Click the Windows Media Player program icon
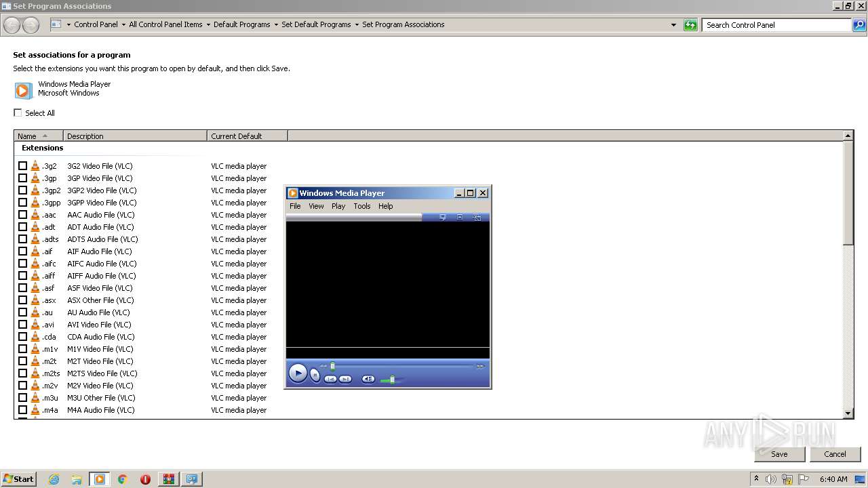Screen dimensions: 868x488 (23, 90)
